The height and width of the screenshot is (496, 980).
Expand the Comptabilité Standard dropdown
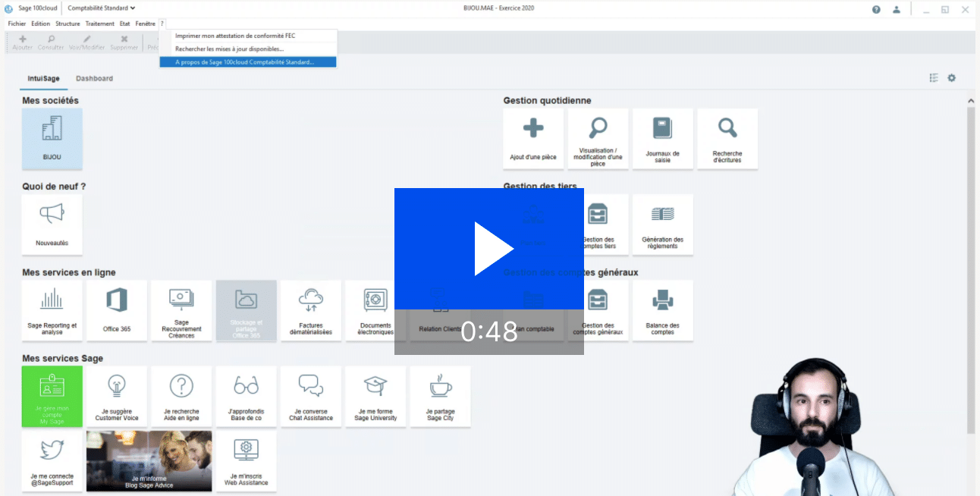click(102, 8)
